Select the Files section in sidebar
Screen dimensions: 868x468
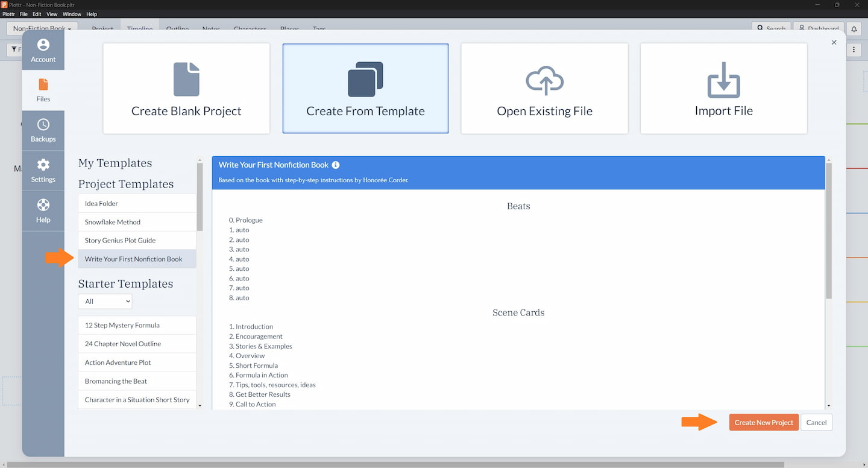(43, 90)
